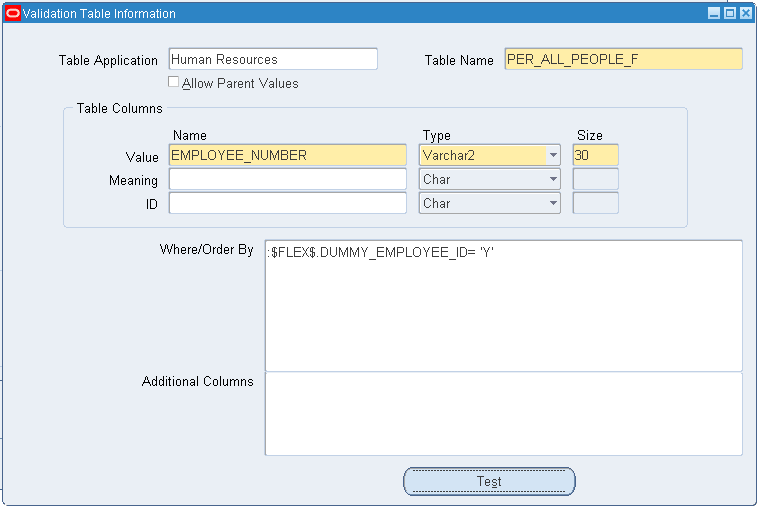Click the Meaning row label
The width and height of the screenshot is (757, 506).
click(x=133, y=181)
